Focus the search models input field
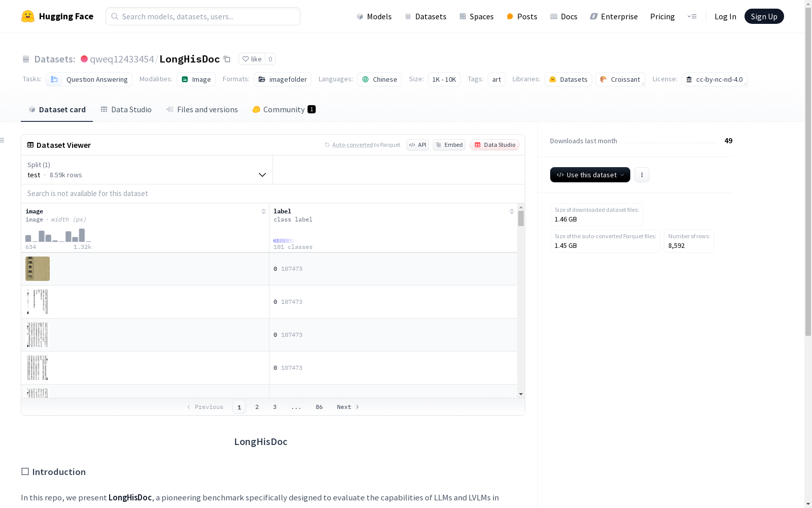This screenshot has height=508, width=812. (203, 16)
